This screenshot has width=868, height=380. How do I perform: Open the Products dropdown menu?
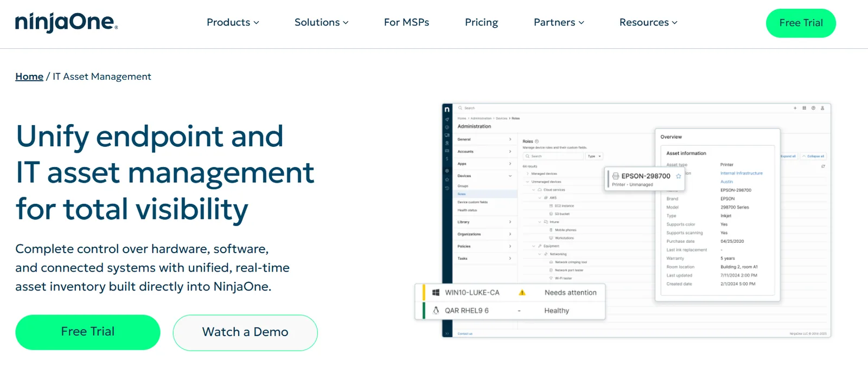(233, 22)
